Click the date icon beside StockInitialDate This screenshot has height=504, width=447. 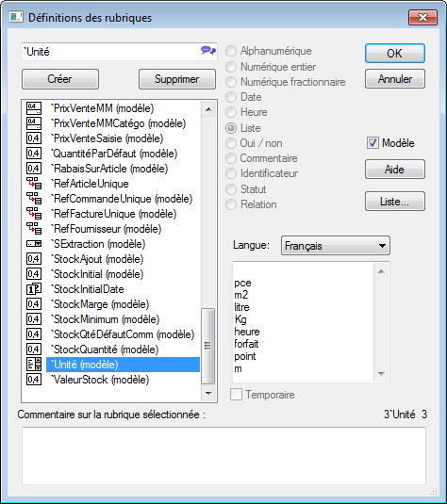(x=34, y=289)
